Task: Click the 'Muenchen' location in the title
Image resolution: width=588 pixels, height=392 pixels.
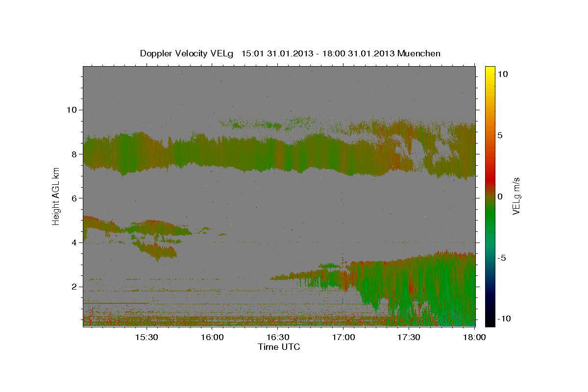Action: [x=419, y=53]
